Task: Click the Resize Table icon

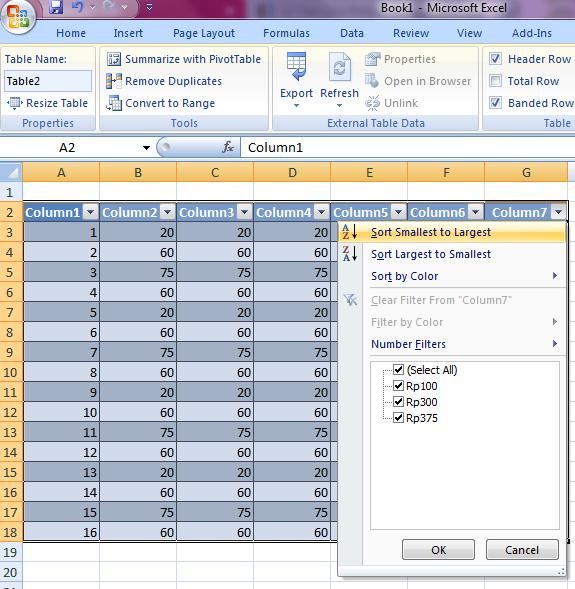Action: (x=14, y=103)
